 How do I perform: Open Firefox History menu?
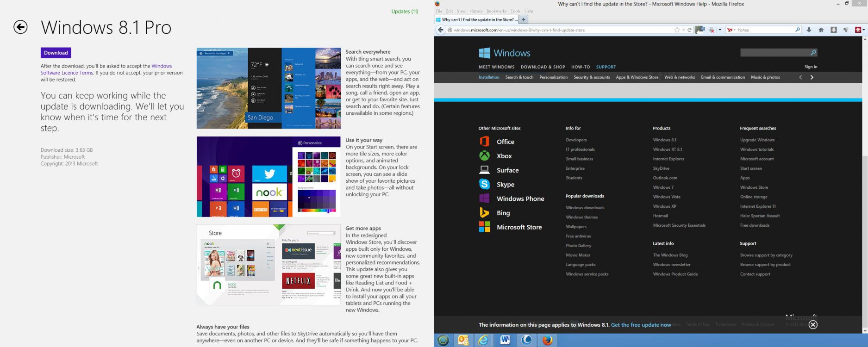[x=476, y=11]
